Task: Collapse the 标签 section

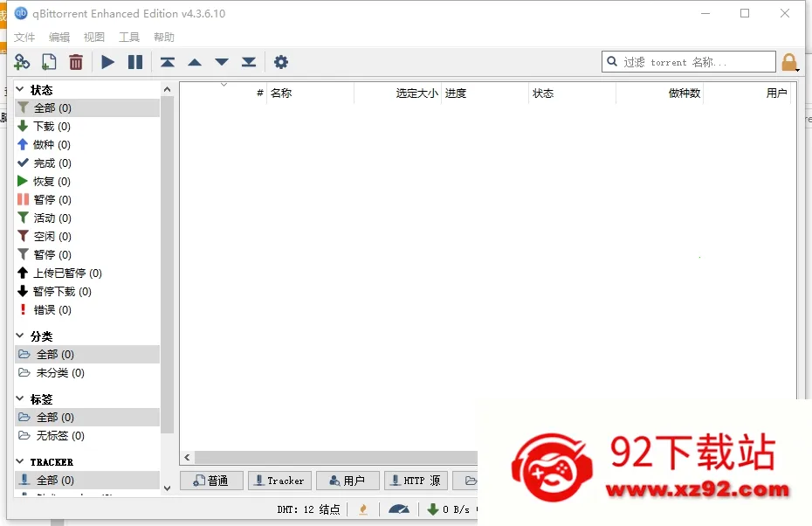Action: (20, 398)
